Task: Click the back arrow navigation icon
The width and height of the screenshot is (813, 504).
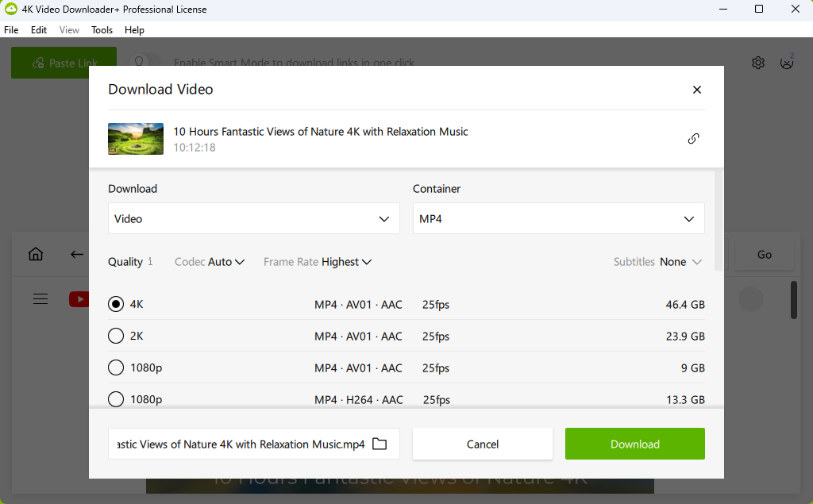Action: (76, 254)
